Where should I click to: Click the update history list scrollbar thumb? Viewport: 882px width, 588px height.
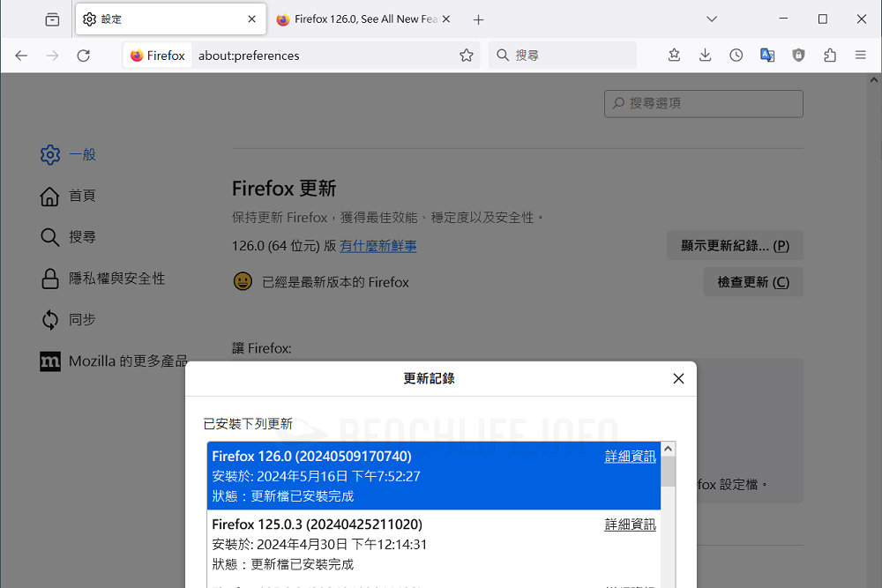pos(668,471)
